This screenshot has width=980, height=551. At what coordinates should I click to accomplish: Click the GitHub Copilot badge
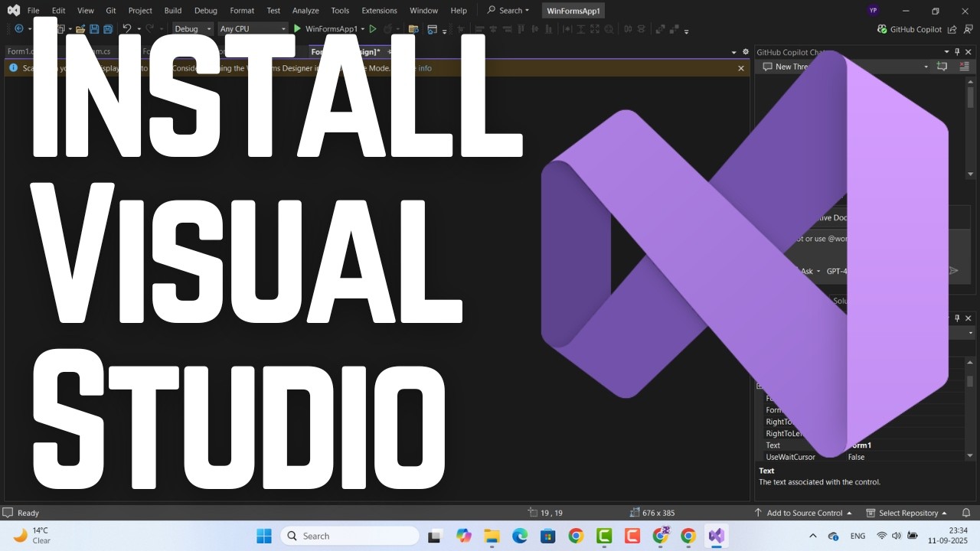point(910,29)
